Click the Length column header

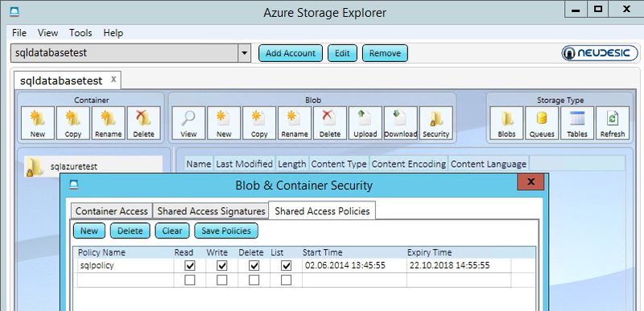pos(292,164)
